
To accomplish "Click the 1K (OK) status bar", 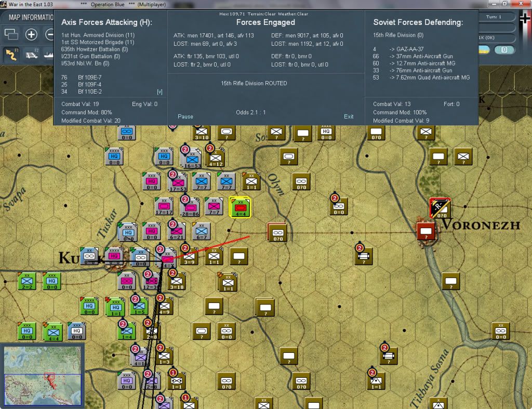I will [494, 37].
